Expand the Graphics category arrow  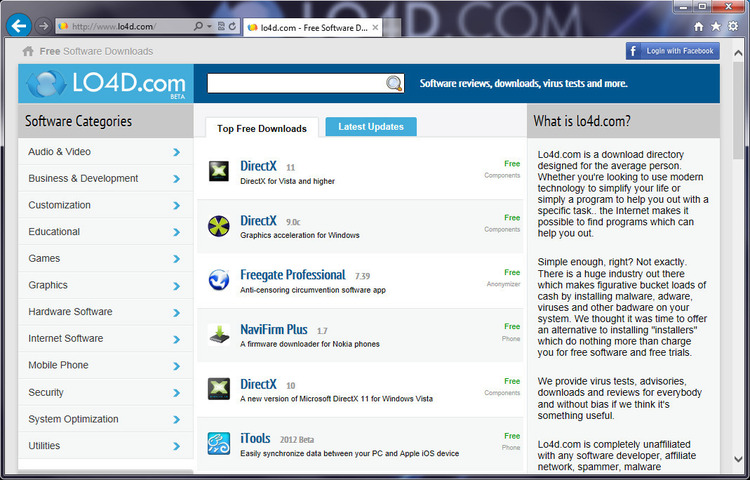click(x=176, y=286)
